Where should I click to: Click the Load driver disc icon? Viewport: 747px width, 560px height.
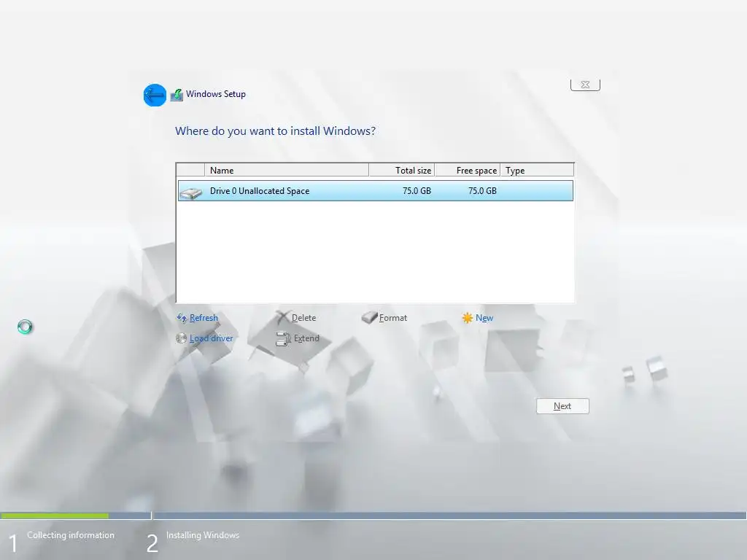tap(182, 338)
